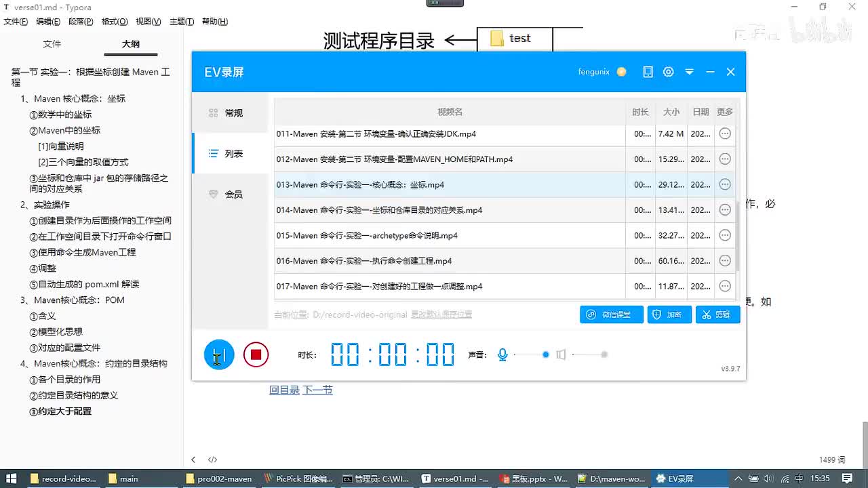Click the 1499 词 word count
This screenshot has width=868, height=488.
click(832, 460)
